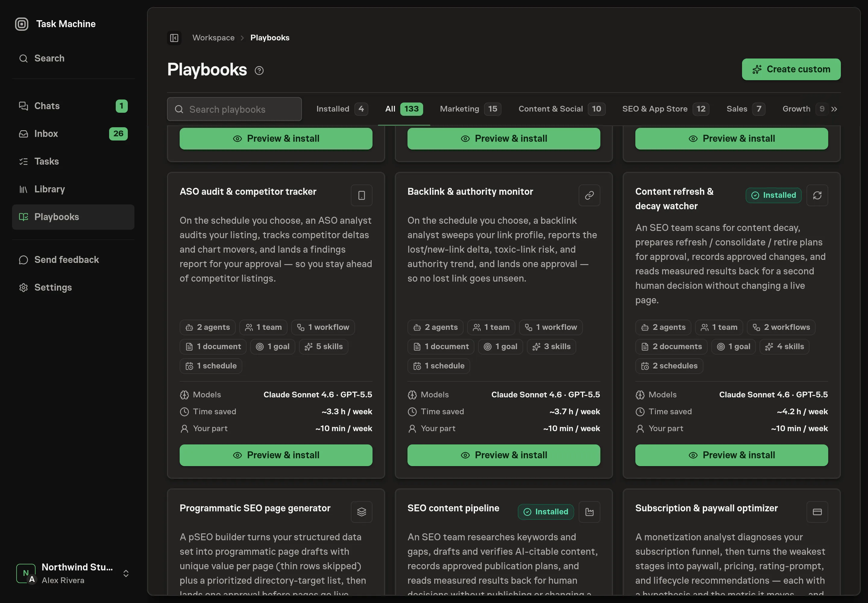Click 3 skills chip on Backlink card
Image resolution: width=868 pixels, height=603 pixels.
pyautogui.click(x=551, y=346)
